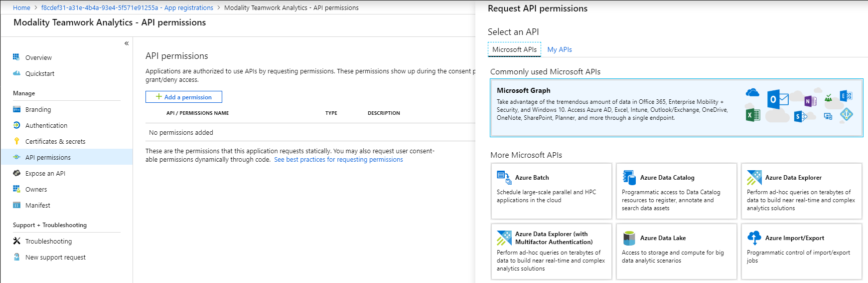Click the Azure Import/Export cloud icon
Image resolution: width=868 pixels, height=283 pixels.
coord(754,238)
